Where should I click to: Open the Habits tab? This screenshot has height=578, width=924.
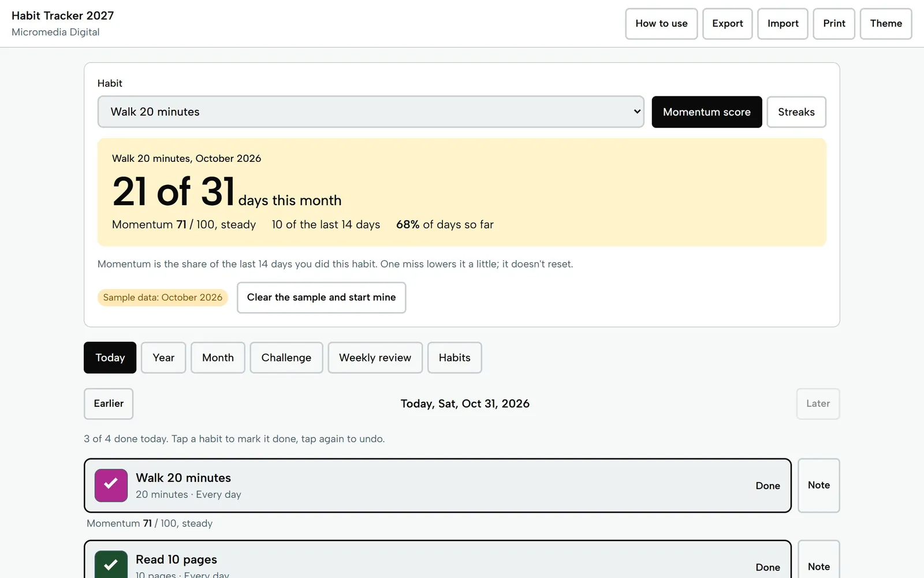point(454,357)
